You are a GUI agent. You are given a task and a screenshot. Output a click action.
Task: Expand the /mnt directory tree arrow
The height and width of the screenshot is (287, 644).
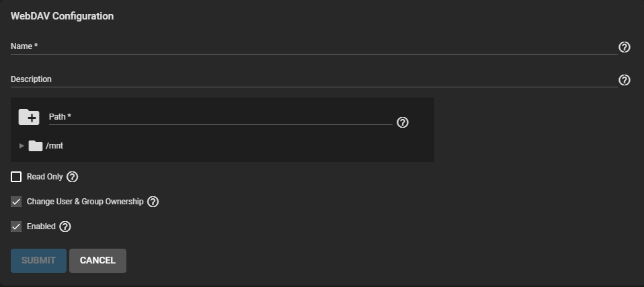(x=22, y=146)
